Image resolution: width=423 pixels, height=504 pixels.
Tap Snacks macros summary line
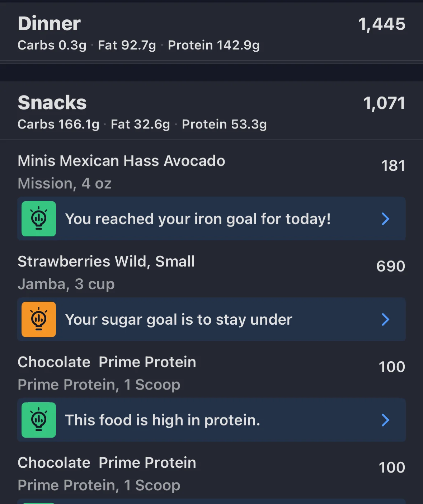point(142,124)
